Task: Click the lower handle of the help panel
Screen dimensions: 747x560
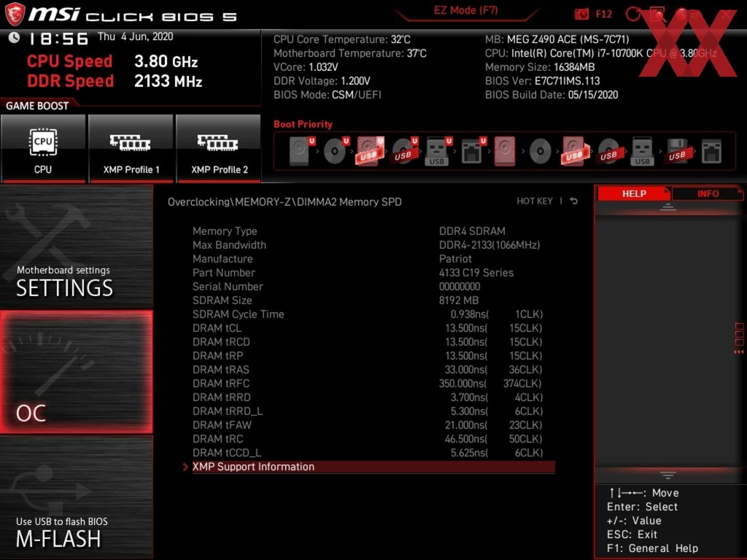Action: click(668, 475)
